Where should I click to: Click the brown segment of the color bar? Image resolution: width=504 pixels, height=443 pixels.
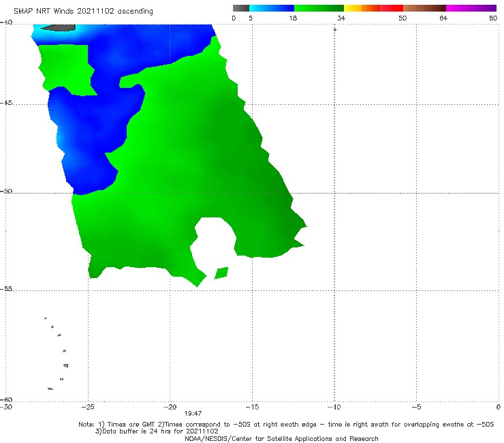pos(424,8)
